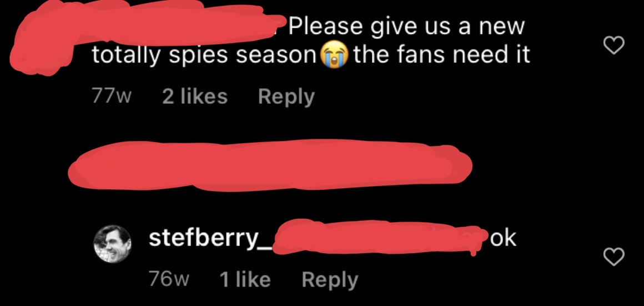Toggle heart on stefberry_'s ok reply
This screenshot has width=644, height=306.
point(613,257)
